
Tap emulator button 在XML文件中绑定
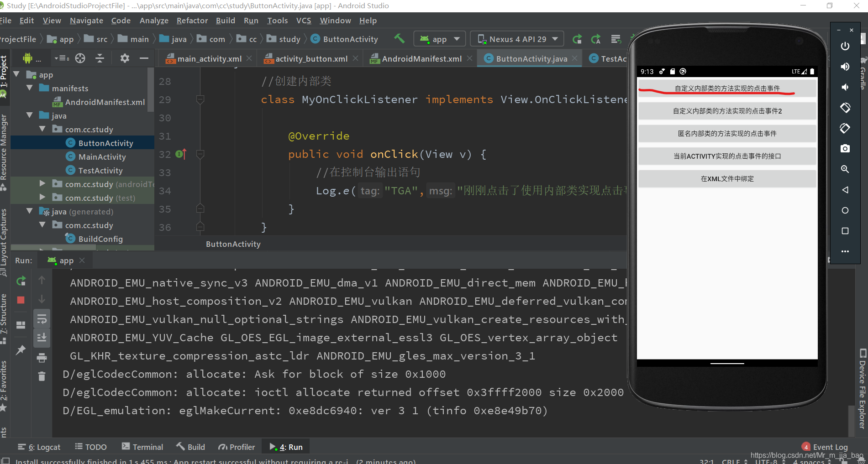(727, 179)
